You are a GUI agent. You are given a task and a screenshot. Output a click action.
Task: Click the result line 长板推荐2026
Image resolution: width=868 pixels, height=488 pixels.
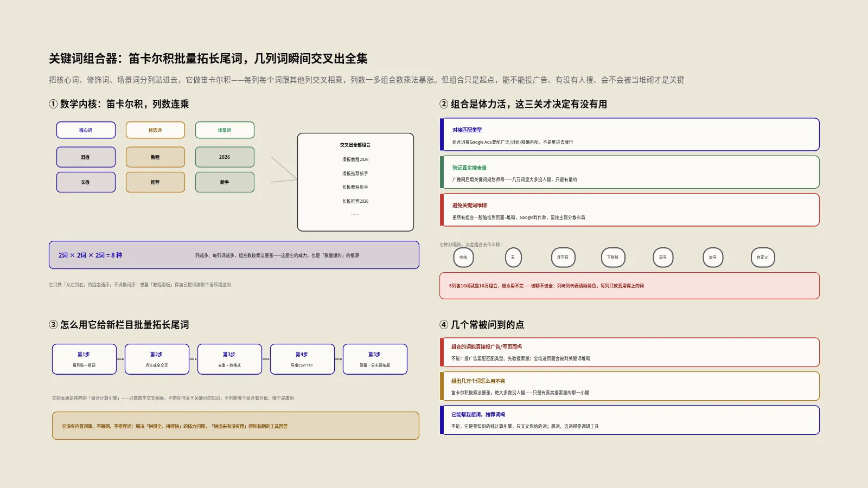(x=355, y=201)
